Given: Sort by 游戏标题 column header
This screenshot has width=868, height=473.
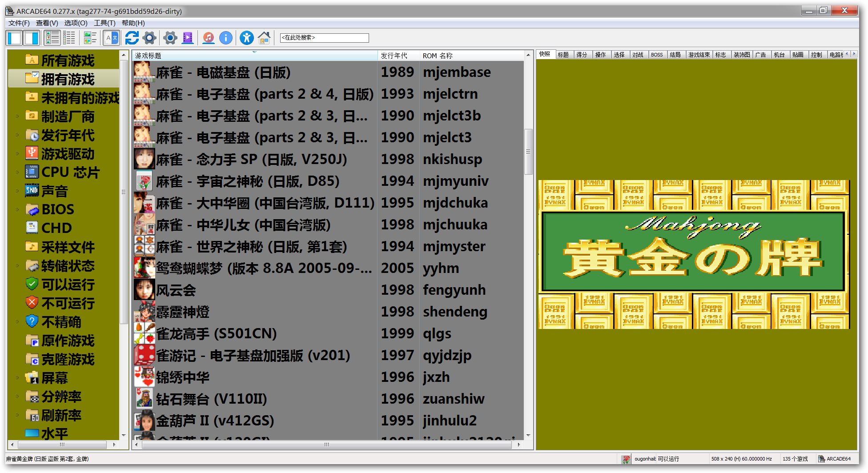Looking at the screenshot, I should [x=255, y=56].
